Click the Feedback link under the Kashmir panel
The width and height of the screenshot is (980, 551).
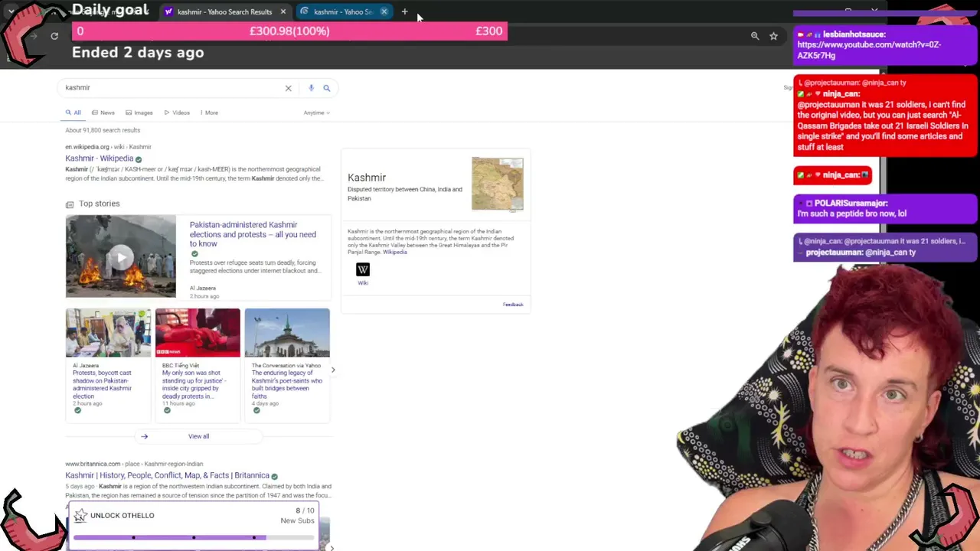click(513, 305)
